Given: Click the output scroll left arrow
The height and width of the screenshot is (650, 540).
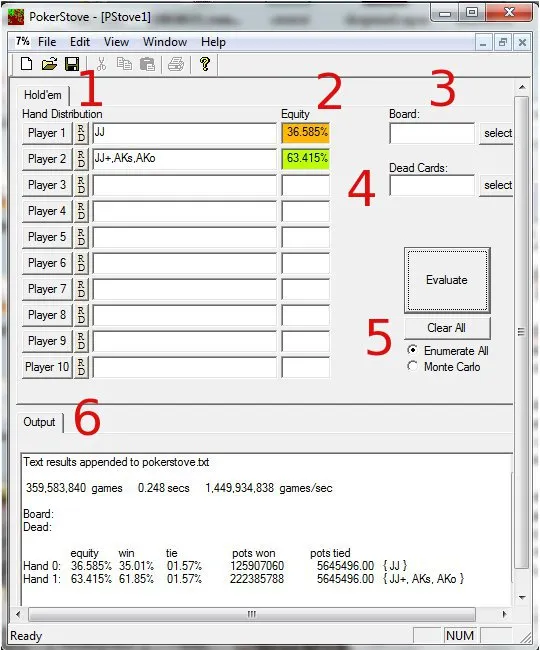Looking at the screenshot, I should click(18, 614).
